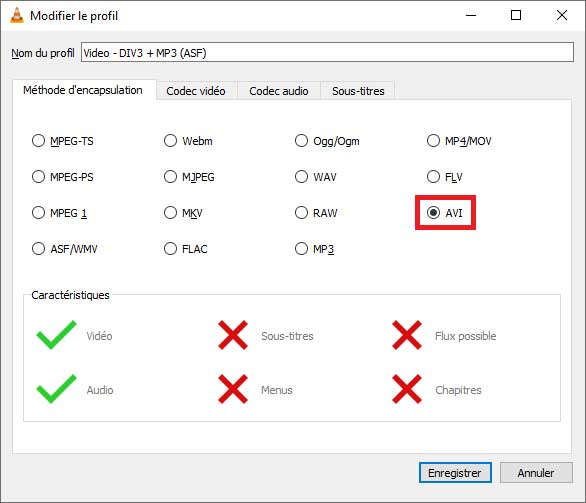Select the MPEG 1 radio button

[x=38, y=213]
